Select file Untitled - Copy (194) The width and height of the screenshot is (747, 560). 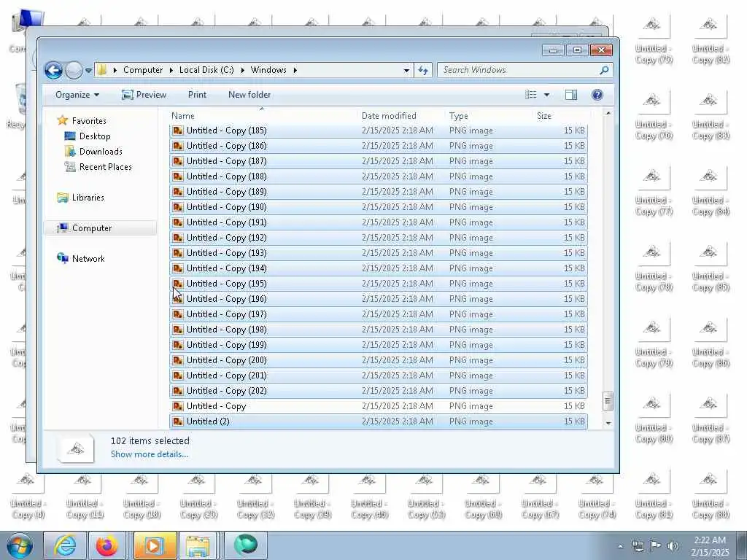[x=379, y=268]
